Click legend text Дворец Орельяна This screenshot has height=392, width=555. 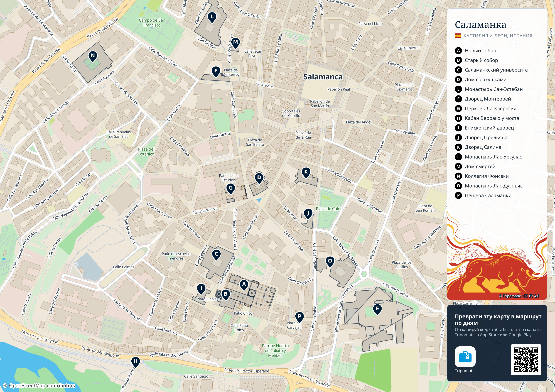point(486,138)
